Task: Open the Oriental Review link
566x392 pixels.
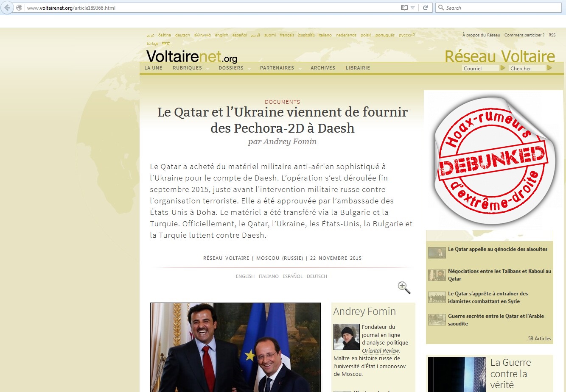Action: (x=380, y=351)
